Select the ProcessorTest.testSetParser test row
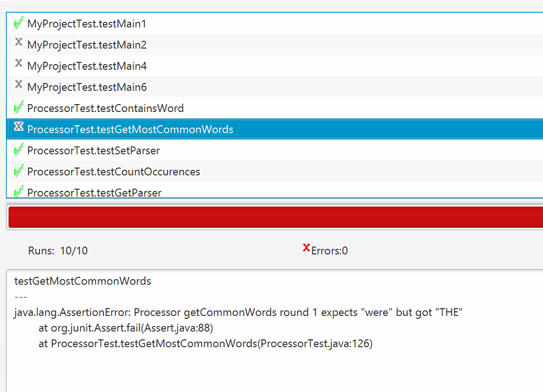Screen dimensions: 543x392 pos(275,150)
